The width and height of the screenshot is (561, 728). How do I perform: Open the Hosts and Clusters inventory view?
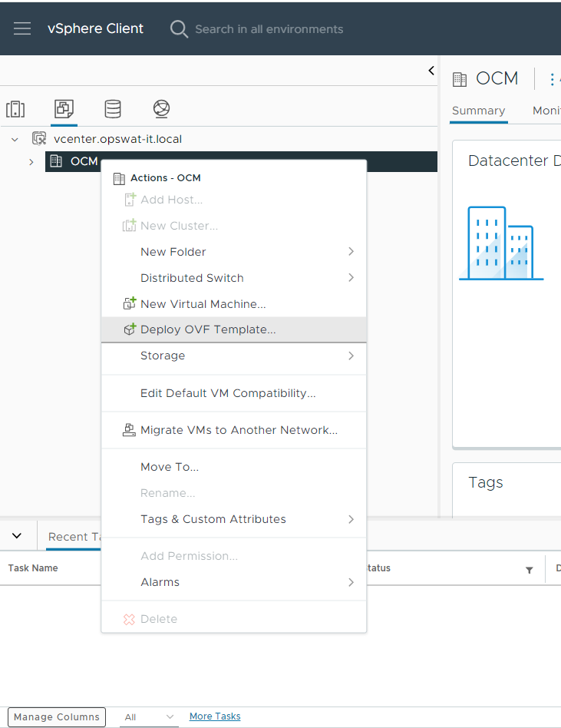pyautogui.click(x=15, y=109)
